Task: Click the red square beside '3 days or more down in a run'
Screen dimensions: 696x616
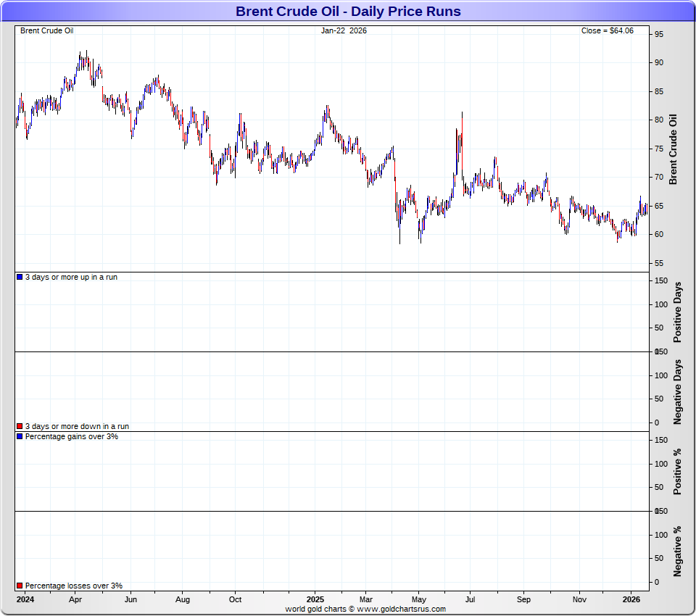Action: pos(20,427)
